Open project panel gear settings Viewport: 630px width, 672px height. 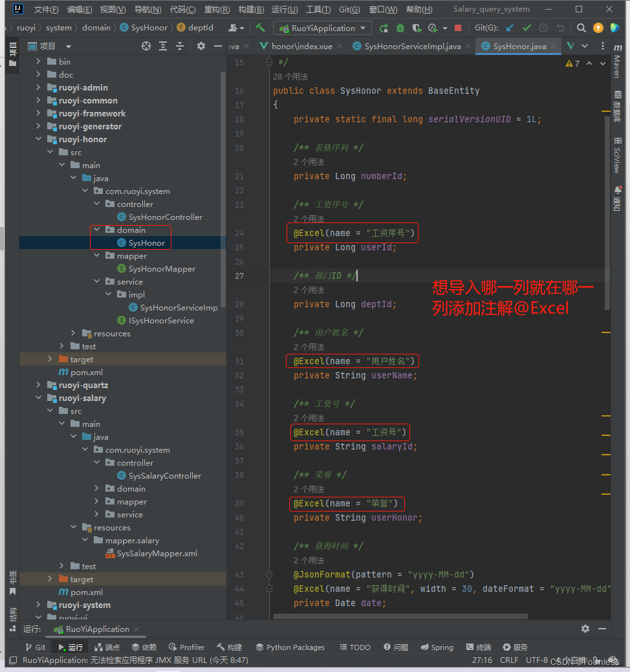click(x=201, y=46)
